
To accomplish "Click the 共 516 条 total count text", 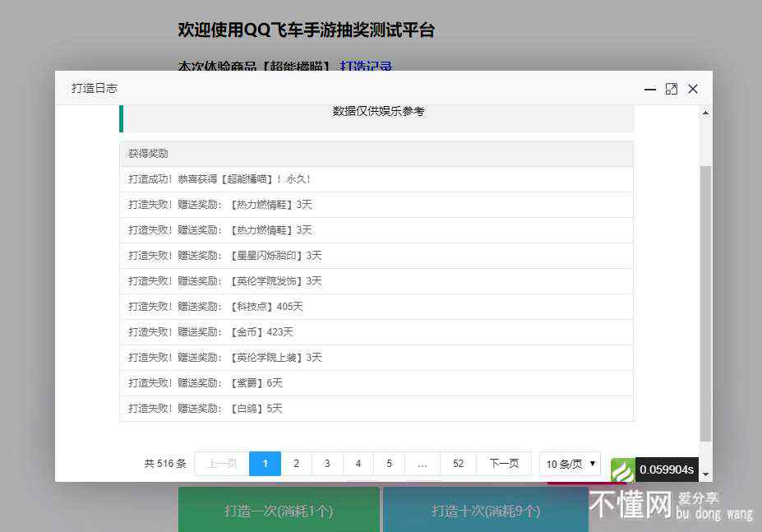I will tap(165, 464).
